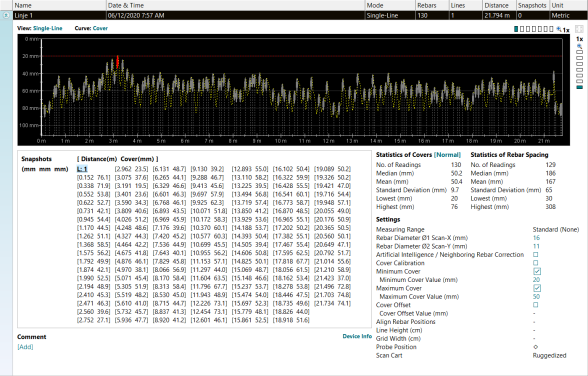Click the 21.794 m distance cell

[499, 15]
